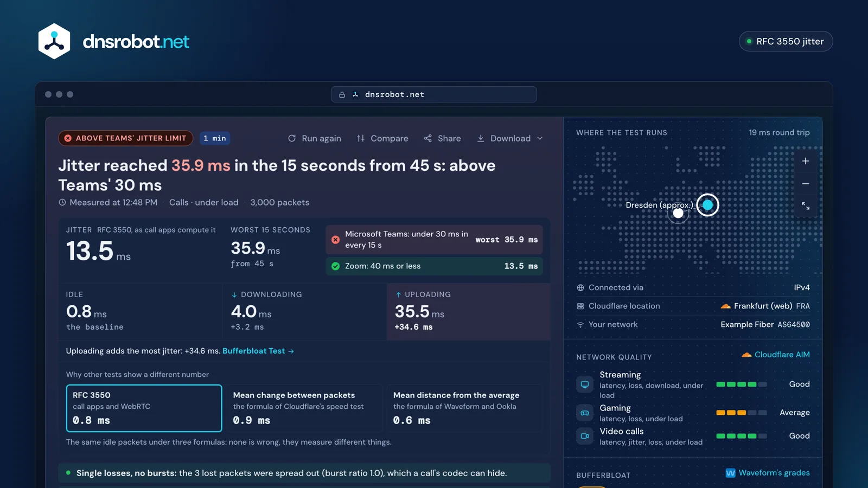Select Mean change between packets formula
This screenshot has width=868, height=488.
click(304, 408)
